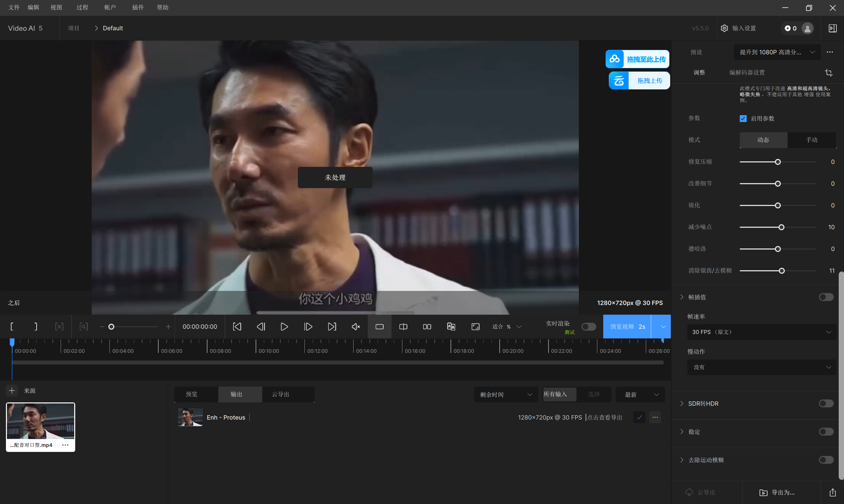
Task: Open 编辑 menu
Action: coord(33,8)
